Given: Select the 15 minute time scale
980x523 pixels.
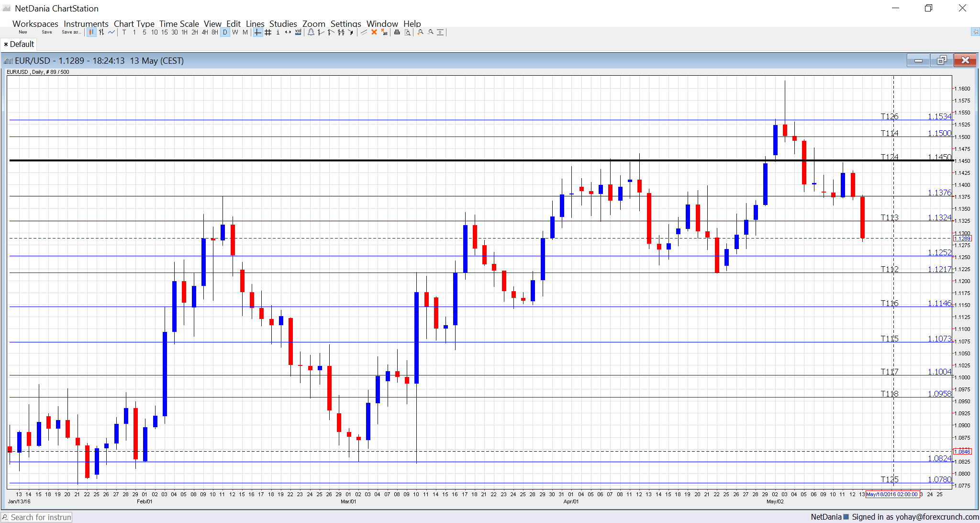Looking at the screenshot, I should [164, 32].
